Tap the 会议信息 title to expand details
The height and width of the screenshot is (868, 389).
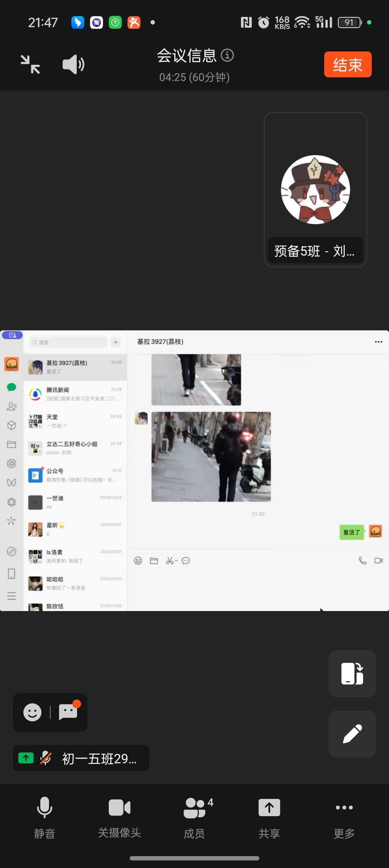pos(187,56)
